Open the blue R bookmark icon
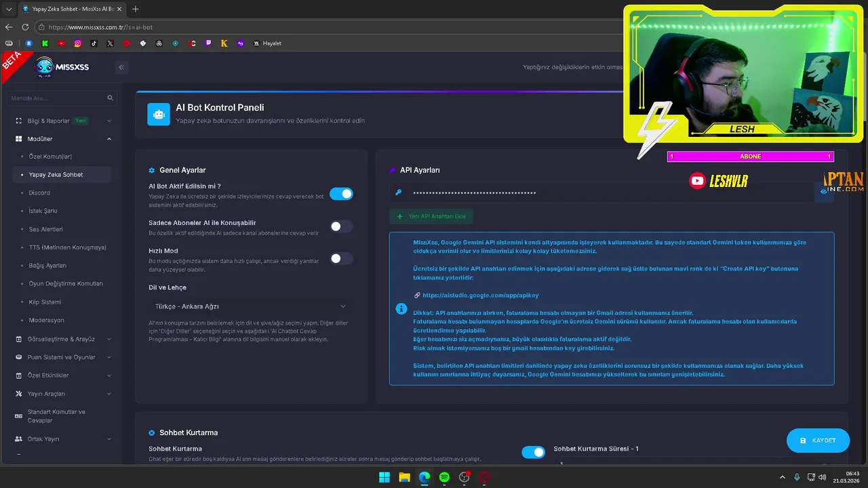Screen dimensions: 868x488 (29, 43)
